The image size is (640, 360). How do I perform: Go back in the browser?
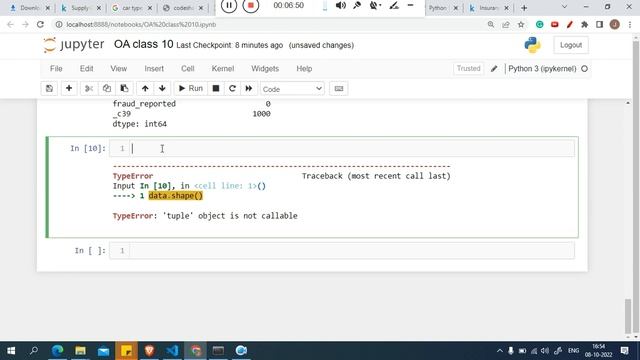tap(11, 24)
